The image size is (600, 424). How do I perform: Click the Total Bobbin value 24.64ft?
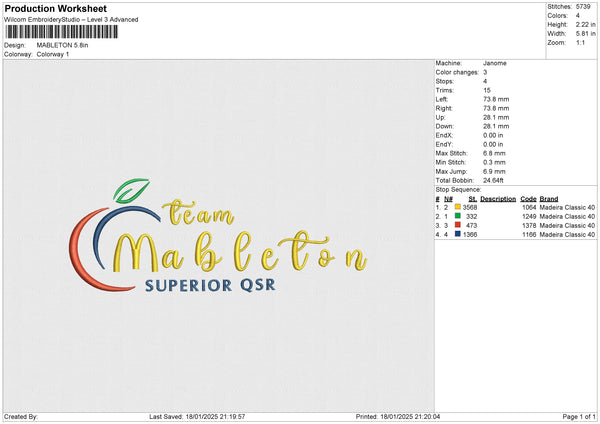click(493, 180)
